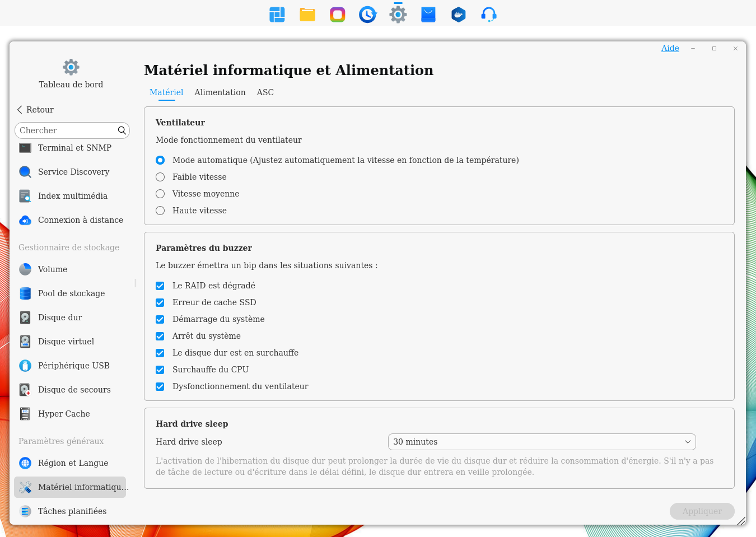Screen dimensions: 756x537
Task: Click the Service Discovery icon
Action: 25,172
